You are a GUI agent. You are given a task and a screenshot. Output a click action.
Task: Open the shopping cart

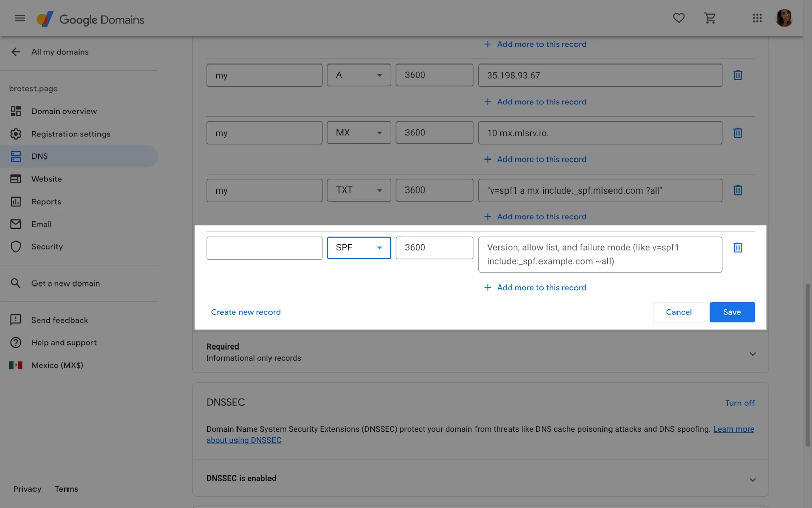pos(710,18)
